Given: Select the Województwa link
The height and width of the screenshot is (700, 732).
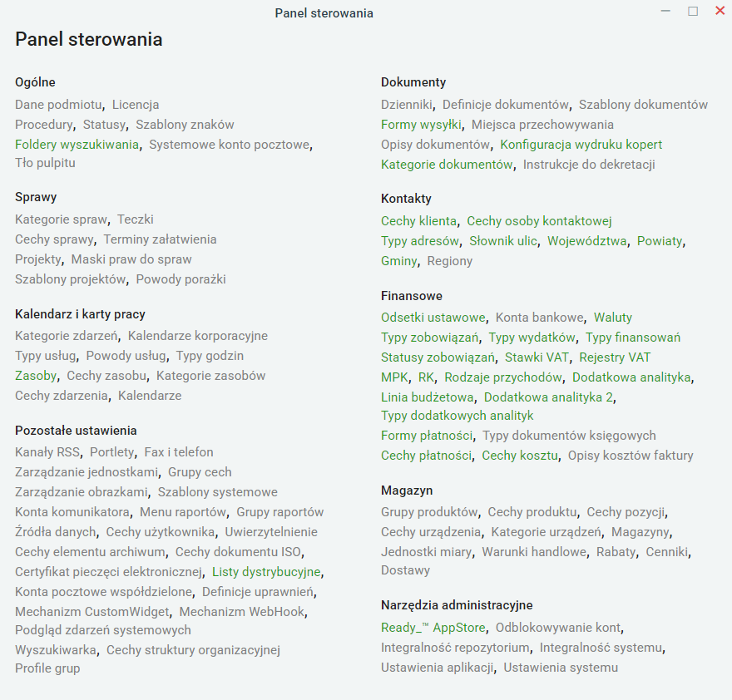Looking at the screenshot, I should pyautogui.click(x=586, y=241).
